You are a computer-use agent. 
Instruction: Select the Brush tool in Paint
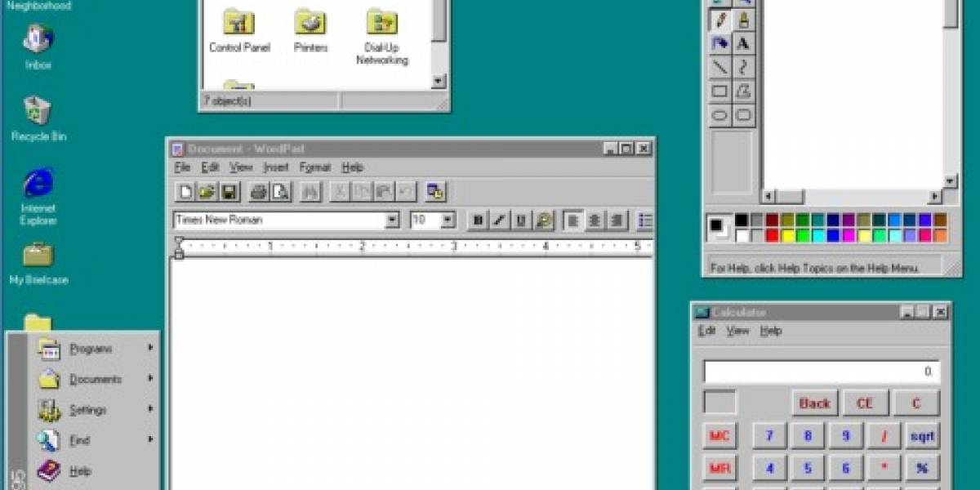(742, 20)
